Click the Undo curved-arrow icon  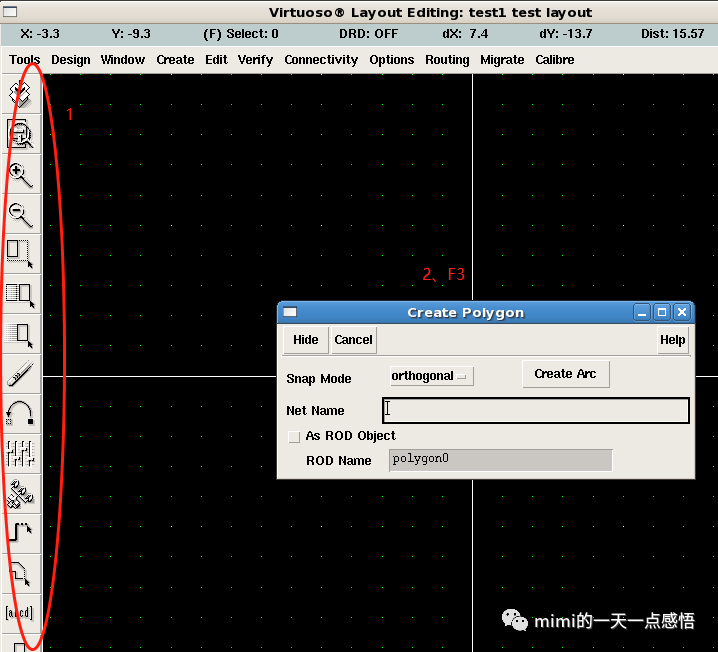pos(20,414)
